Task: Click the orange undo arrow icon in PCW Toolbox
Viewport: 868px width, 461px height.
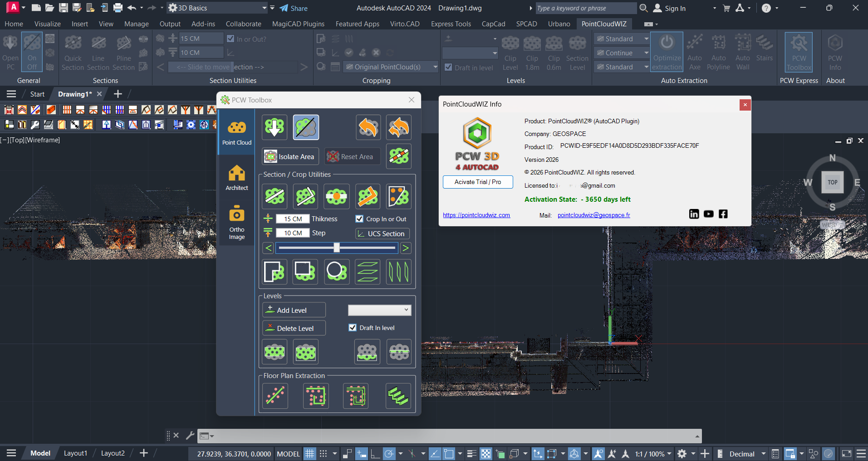Action: pos(368,127)
